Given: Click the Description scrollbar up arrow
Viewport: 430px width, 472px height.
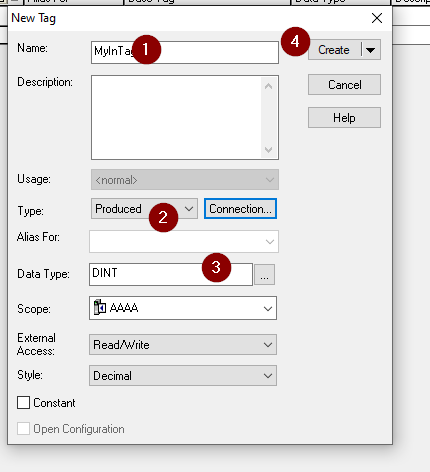Looking at the screenshot, I should pyautogui.click(x=268, y=87).
